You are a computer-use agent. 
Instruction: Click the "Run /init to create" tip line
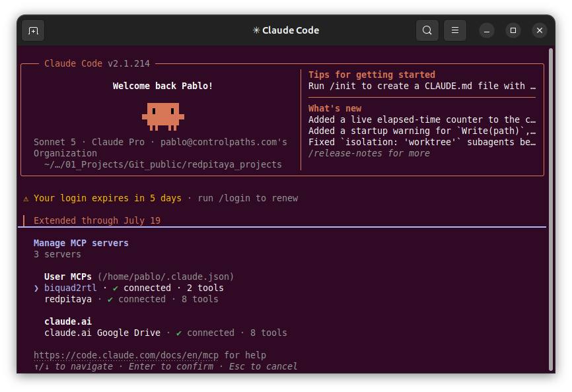coord(422,86)
